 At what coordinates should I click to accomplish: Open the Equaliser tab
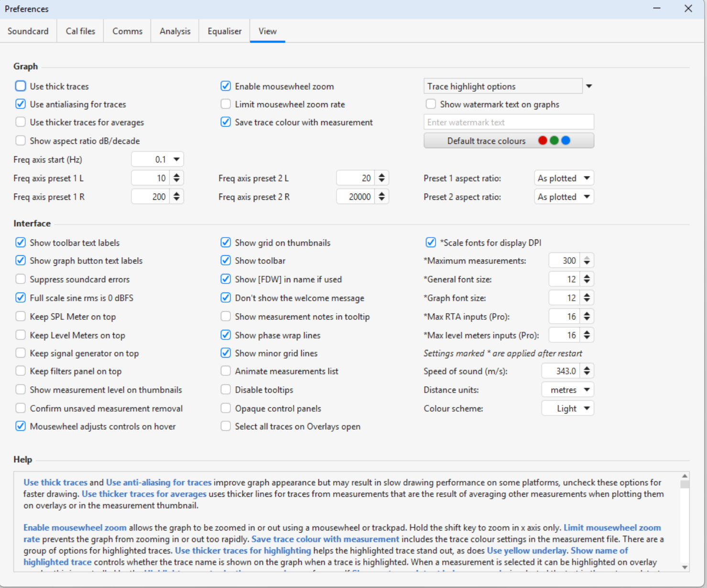[x=225, y=31]
